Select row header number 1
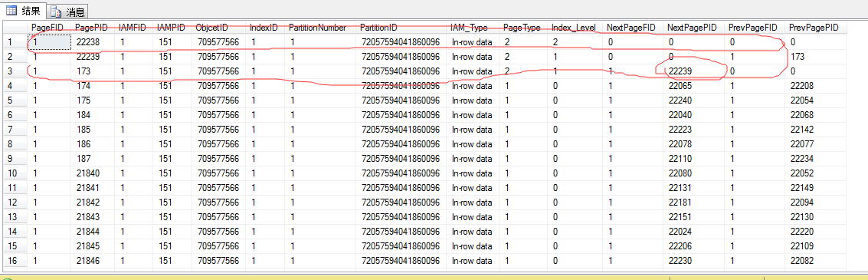The image size is (868, 280). (x=15, y=42)
